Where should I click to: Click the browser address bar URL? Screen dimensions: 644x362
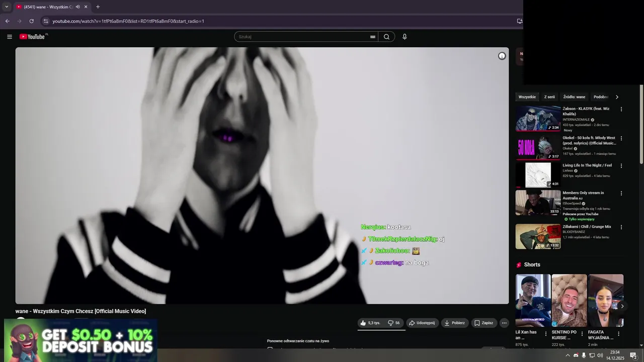(128, 21)
